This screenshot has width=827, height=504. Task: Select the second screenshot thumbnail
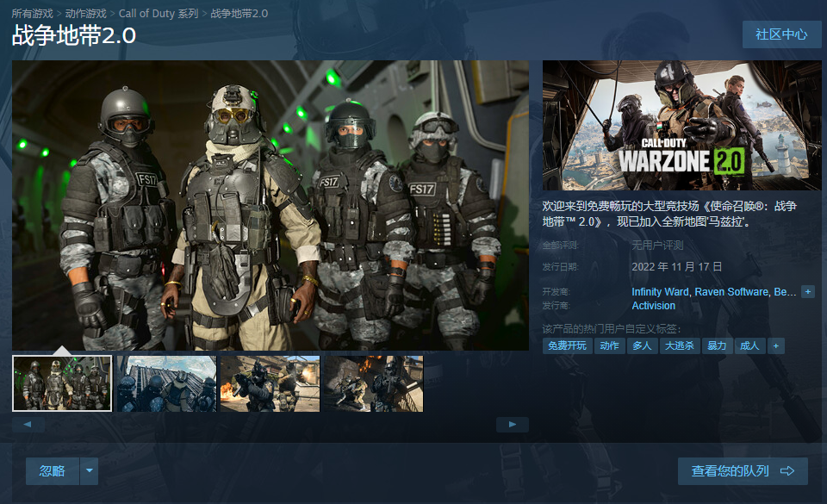[x=166, y=383]
